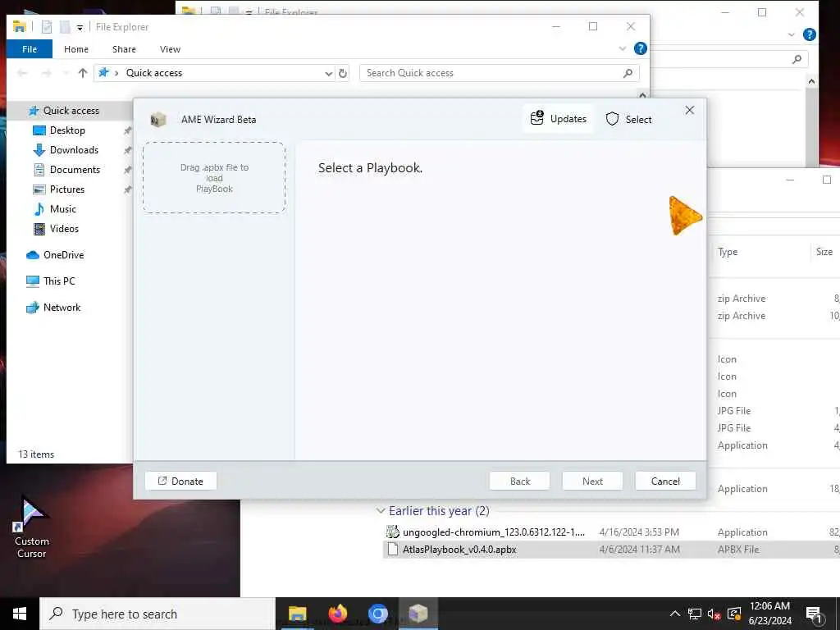Image resolution: width=840 pixels, height=630 pixels.
Task: Open File Explorer help icon
Action: point(640,48)
